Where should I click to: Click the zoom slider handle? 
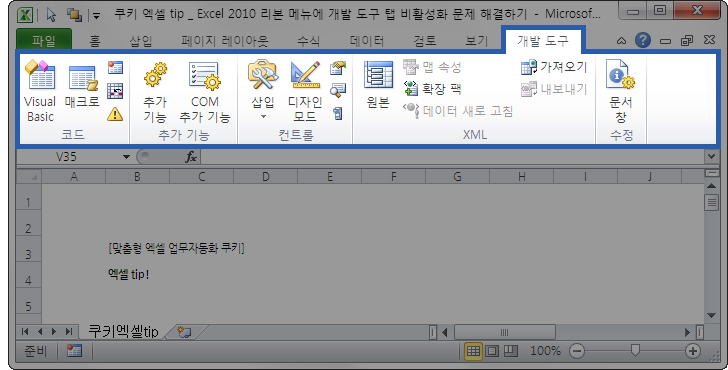click(635, 351)
